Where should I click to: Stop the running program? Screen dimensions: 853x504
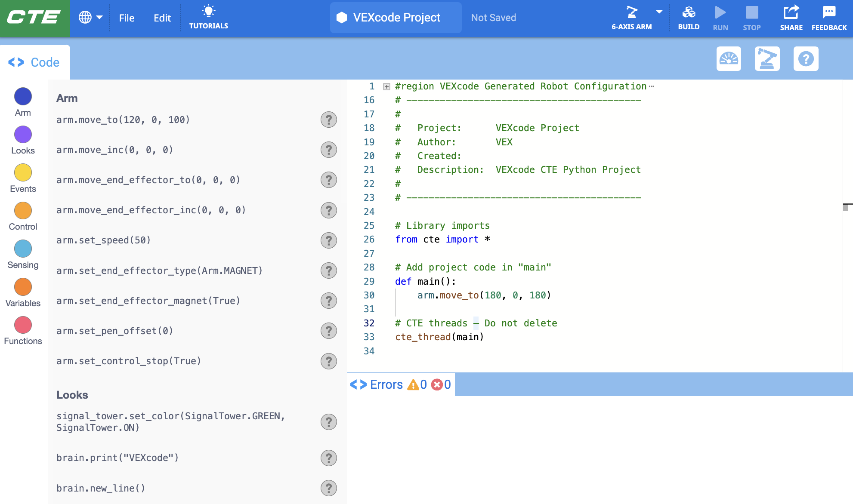pyautogui.click(x=751, y=17)
